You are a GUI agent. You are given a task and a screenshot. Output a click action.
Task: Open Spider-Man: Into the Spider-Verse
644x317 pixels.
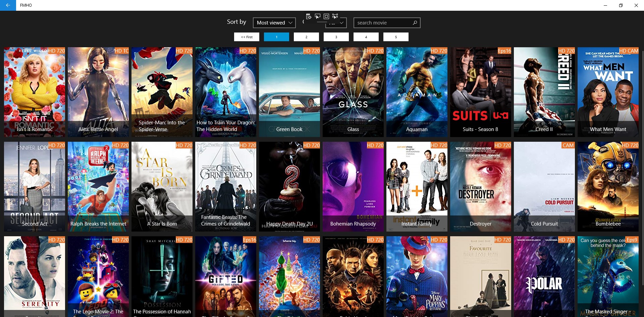click(162, 92)
